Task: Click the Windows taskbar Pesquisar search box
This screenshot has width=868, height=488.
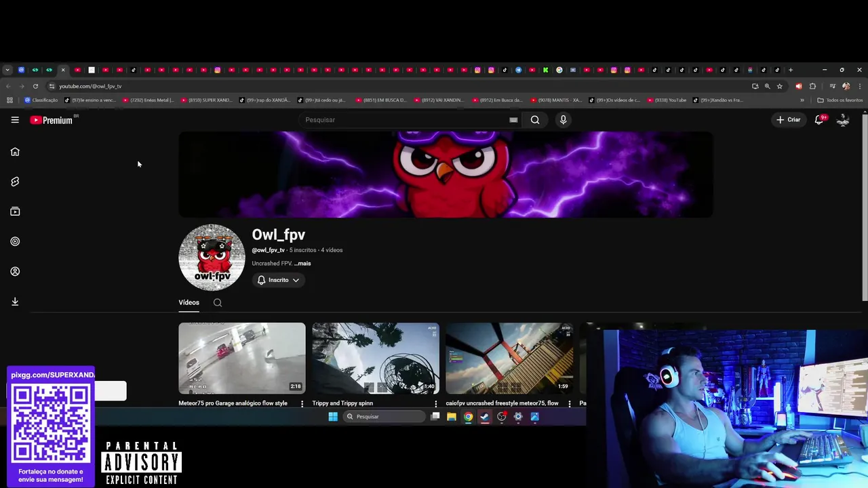Action: pos(384,417)
